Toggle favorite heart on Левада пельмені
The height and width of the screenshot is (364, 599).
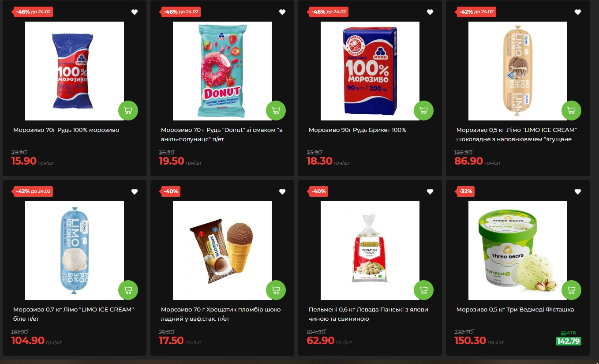pos(430,191)
